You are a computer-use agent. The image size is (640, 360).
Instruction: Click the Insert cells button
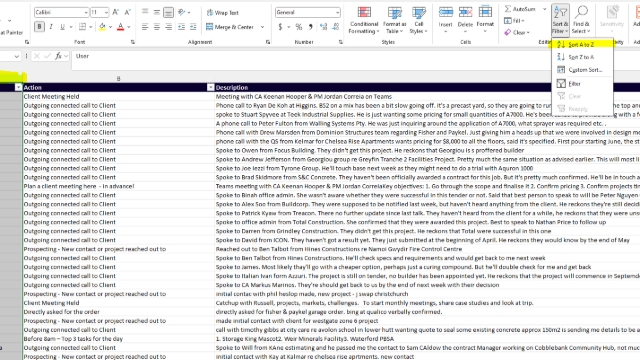tap(445, 20)
